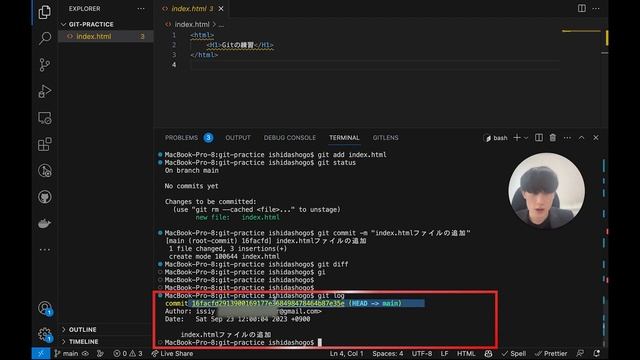Open the GitHub view icon
The height and width of the screenshot is (360, 640).
click(x=44, y=197)
